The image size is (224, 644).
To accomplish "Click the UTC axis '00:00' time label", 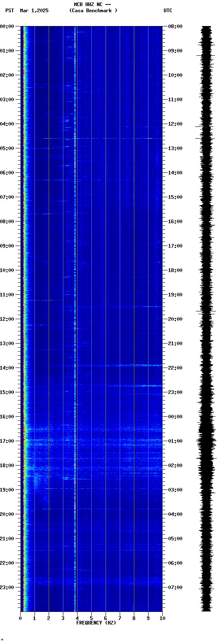I will 175,417.
